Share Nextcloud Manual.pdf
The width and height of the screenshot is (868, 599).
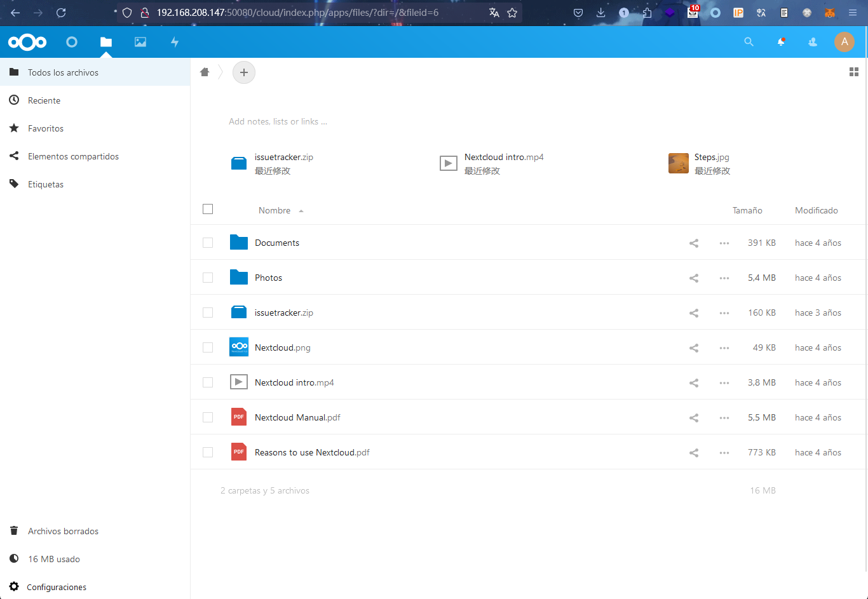pos(694,417)
